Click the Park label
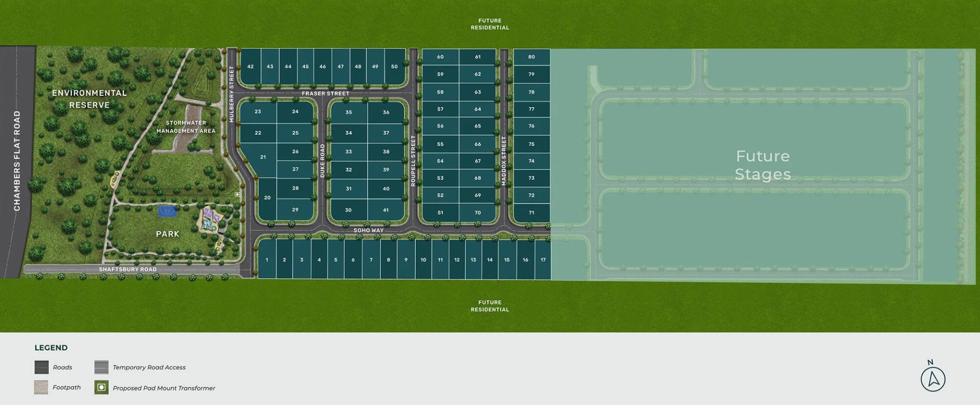980x405 pixels. click(x=167, y=234)
